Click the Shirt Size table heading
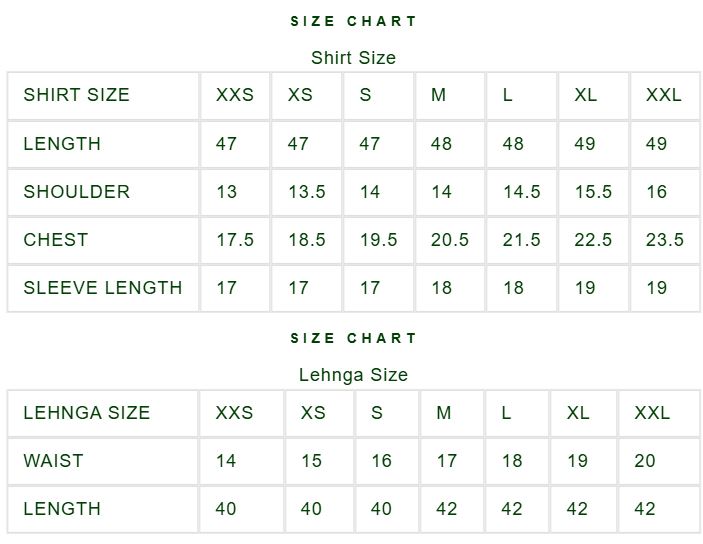Viewport: 703px width, 544px height. click(353, 58)
